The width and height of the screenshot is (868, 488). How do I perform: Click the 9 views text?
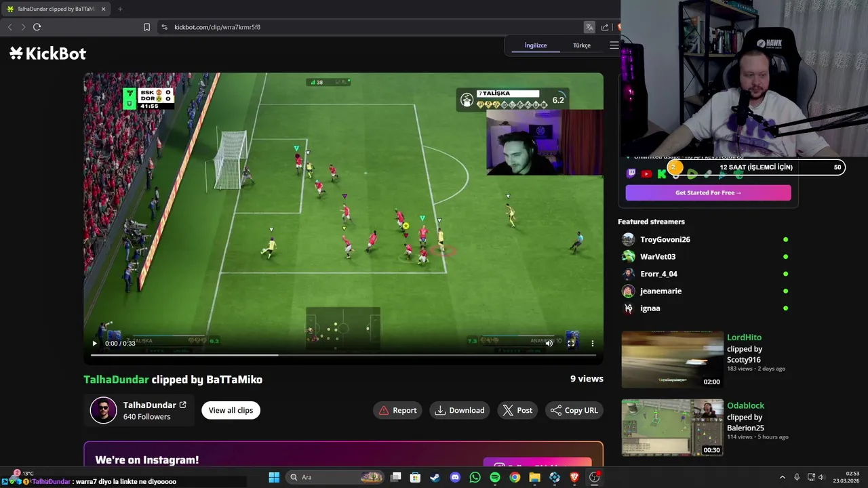[587, 379]
